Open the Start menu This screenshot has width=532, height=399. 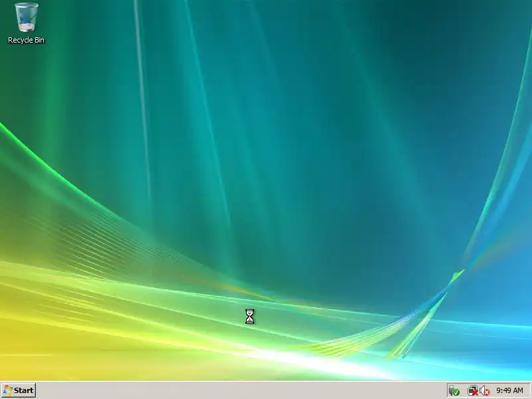[19, 390]
